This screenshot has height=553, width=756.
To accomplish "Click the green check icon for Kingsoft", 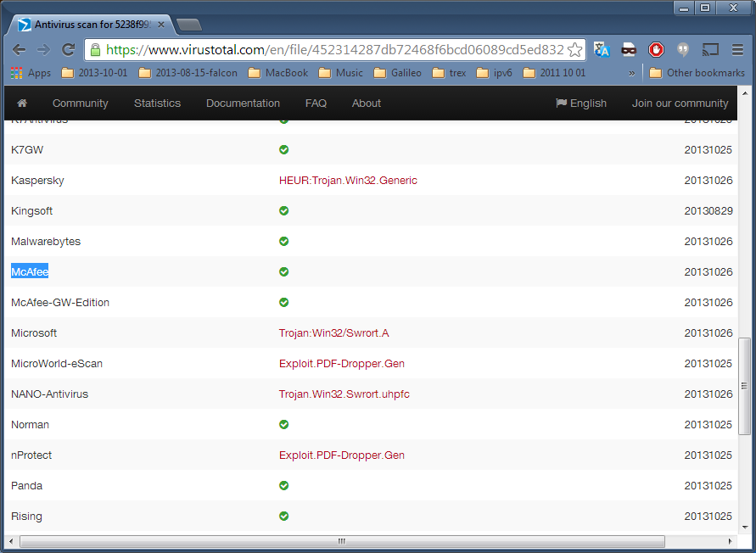I will click(284, 210).
